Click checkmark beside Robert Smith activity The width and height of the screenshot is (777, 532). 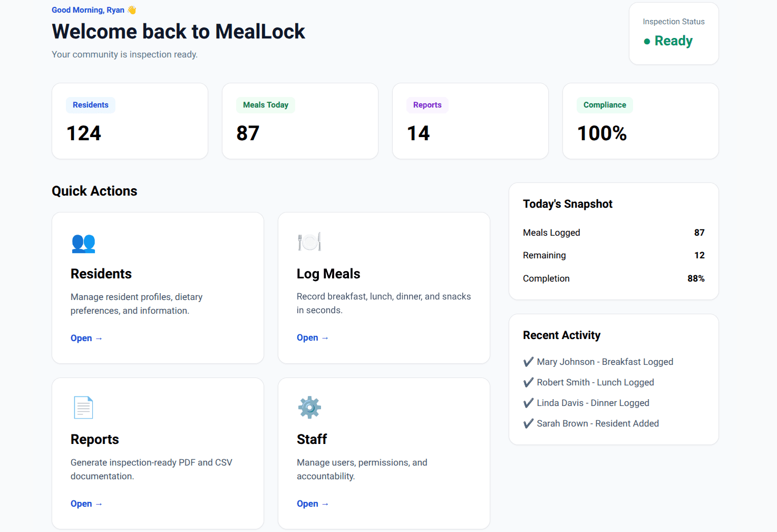tap(528, 382)
